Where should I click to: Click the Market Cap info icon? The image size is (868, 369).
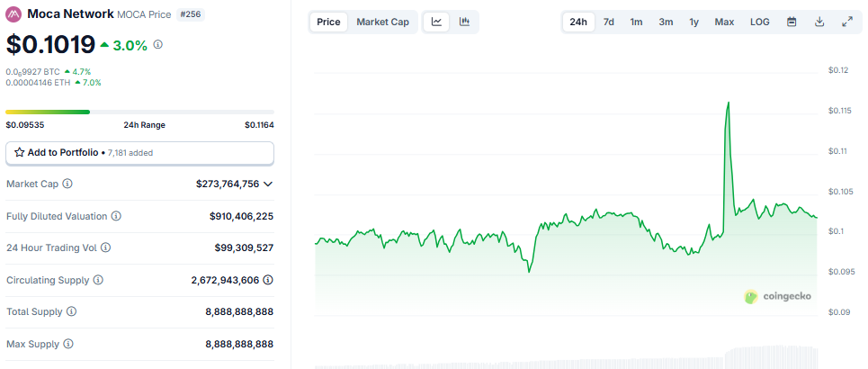(67, 184)
